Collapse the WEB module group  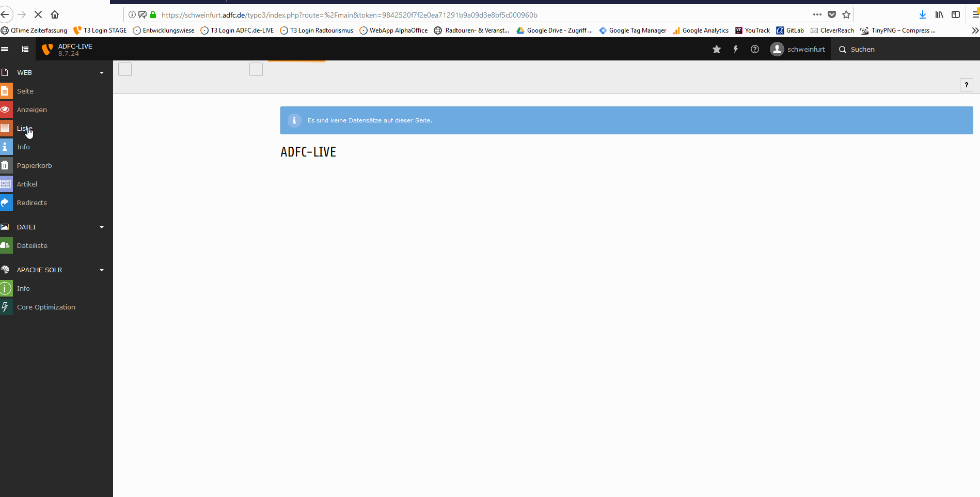[102, 73]
